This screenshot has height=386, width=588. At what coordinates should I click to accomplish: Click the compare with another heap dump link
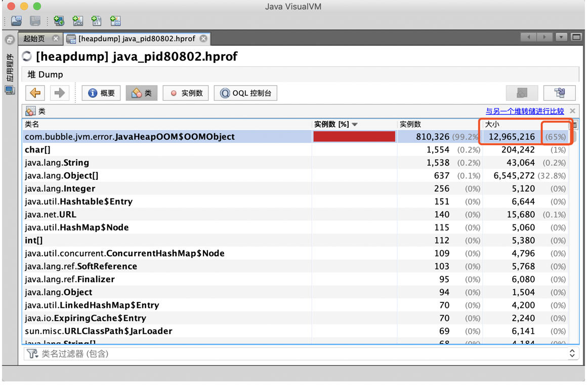tap(525, 111)
